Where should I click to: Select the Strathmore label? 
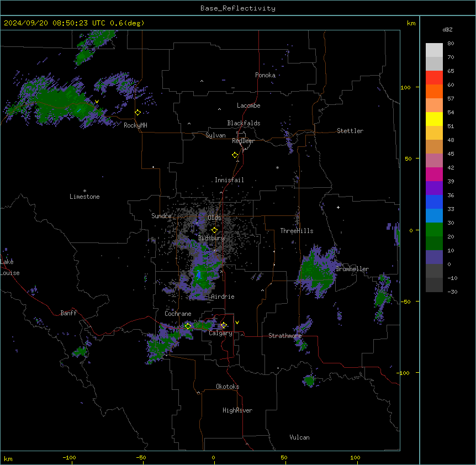(x=285, y=336)
